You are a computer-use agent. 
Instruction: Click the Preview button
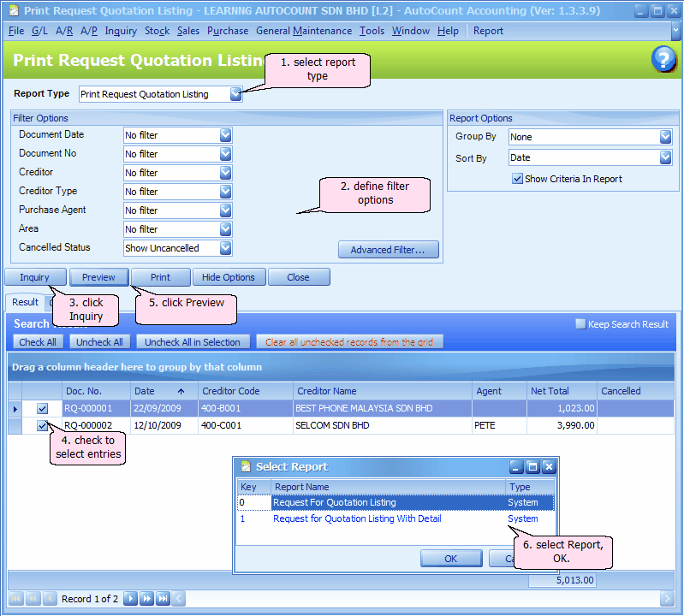click(x=98, y=277)
